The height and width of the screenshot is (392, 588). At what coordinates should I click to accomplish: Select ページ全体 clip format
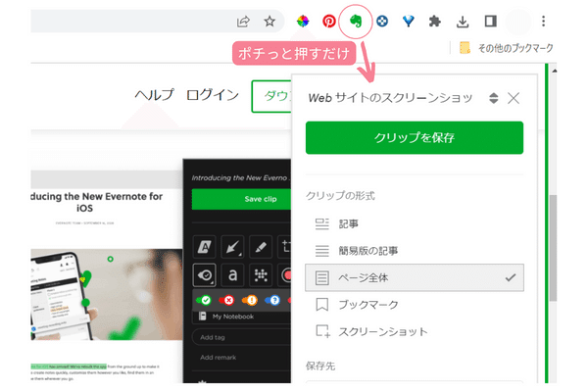[415, 277]
